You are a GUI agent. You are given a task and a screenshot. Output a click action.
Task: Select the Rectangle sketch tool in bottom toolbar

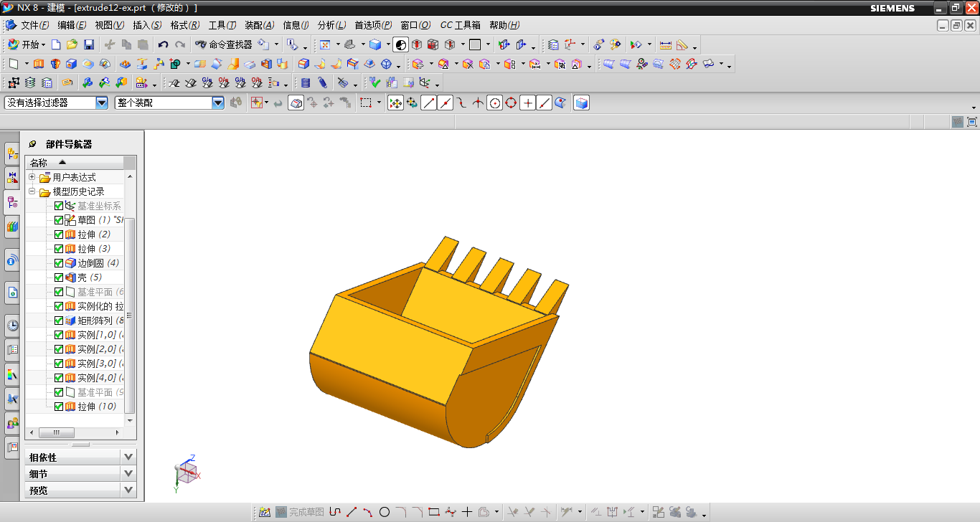click(x=434, y=512)
